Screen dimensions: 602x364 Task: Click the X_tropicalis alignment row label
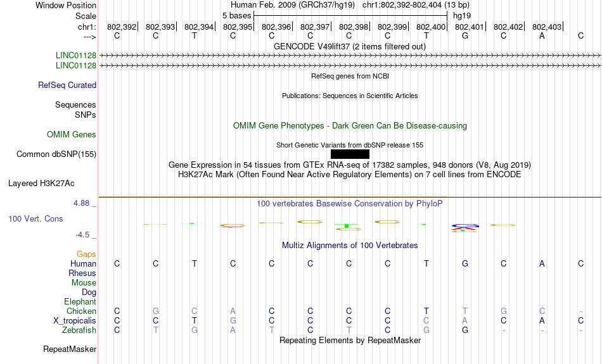click(75, 321)
